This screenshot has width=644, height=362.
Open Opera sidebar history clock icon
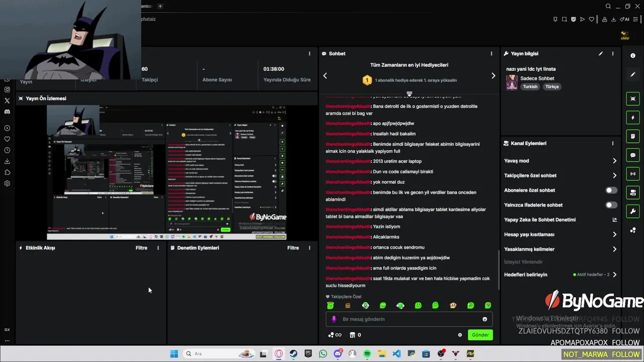(7, 150)
